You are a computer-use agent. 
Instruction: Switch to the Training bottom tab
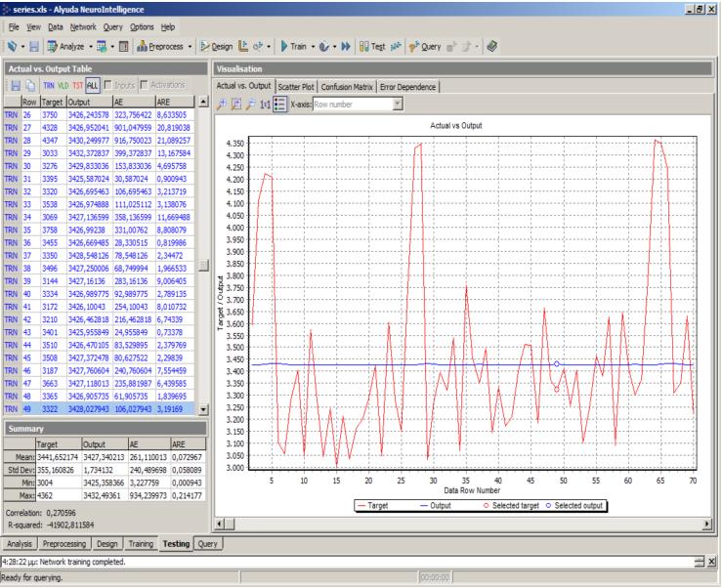click(x=141, y=544)
